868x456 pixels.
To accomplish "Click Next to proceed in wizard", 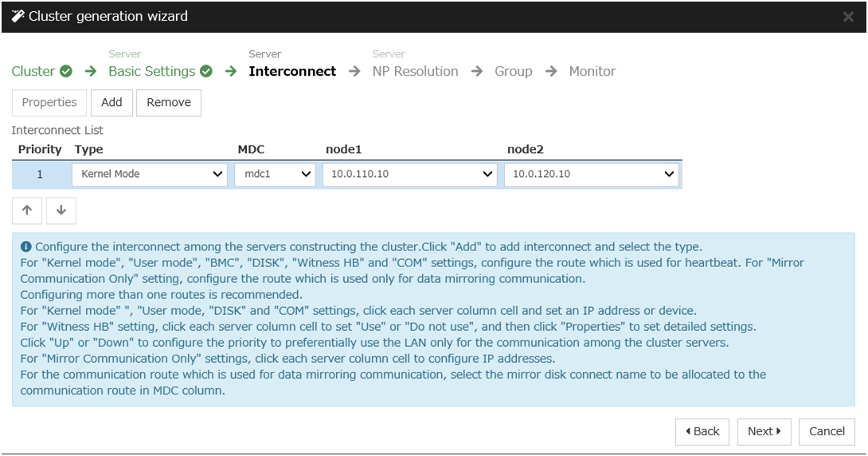I will (764, 431).
